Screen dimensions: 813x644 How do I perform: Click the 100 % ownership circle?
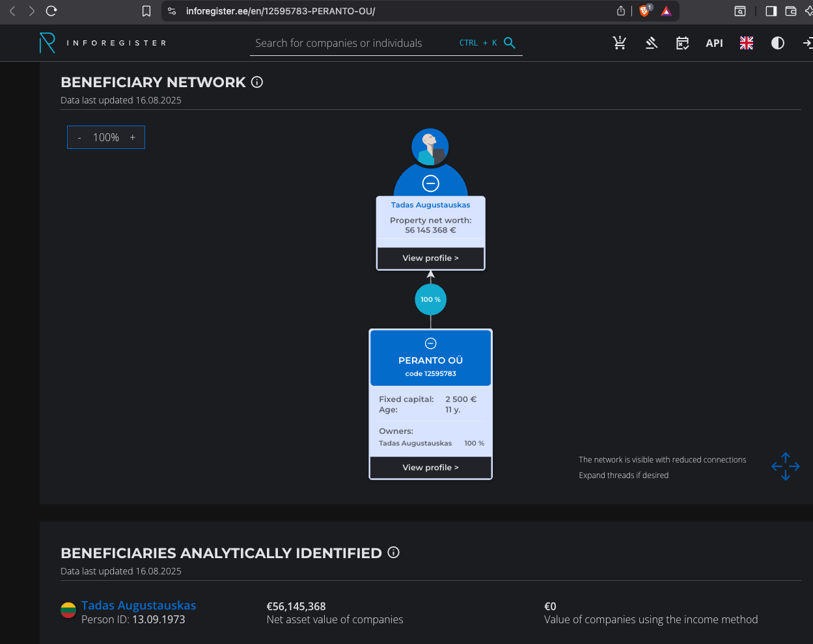(x=431, y=299)
